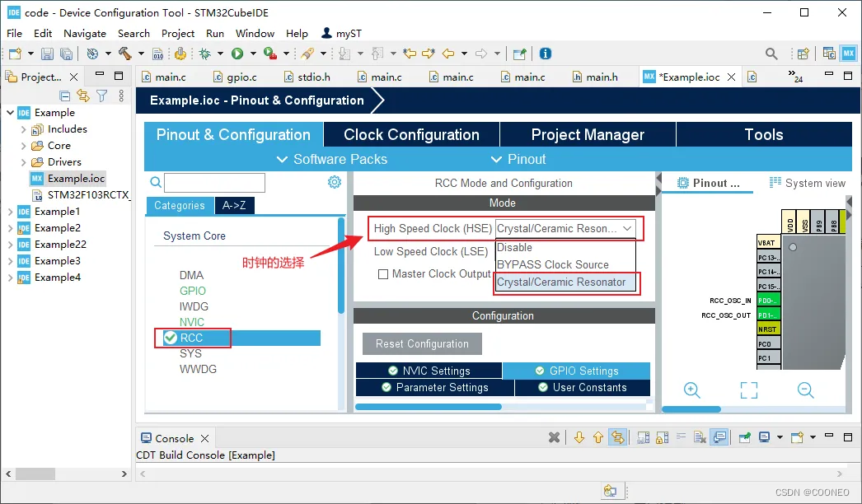This screenshot has height=504, width=862.
Task: Click the binary 010 file icon
Action: coord(157,54)
